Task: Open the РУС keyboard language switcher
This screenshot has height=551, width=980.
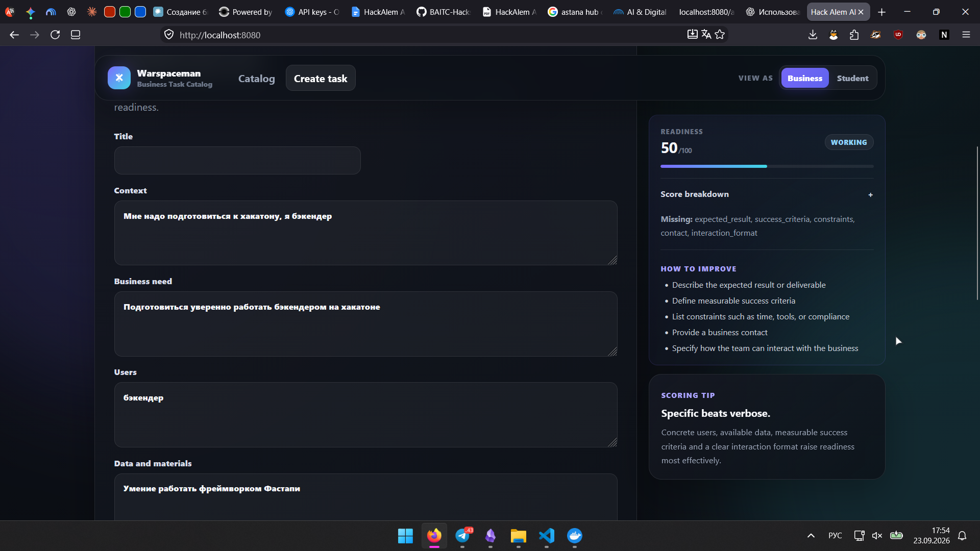Action: pyautogui.click(x=835, y=536)
